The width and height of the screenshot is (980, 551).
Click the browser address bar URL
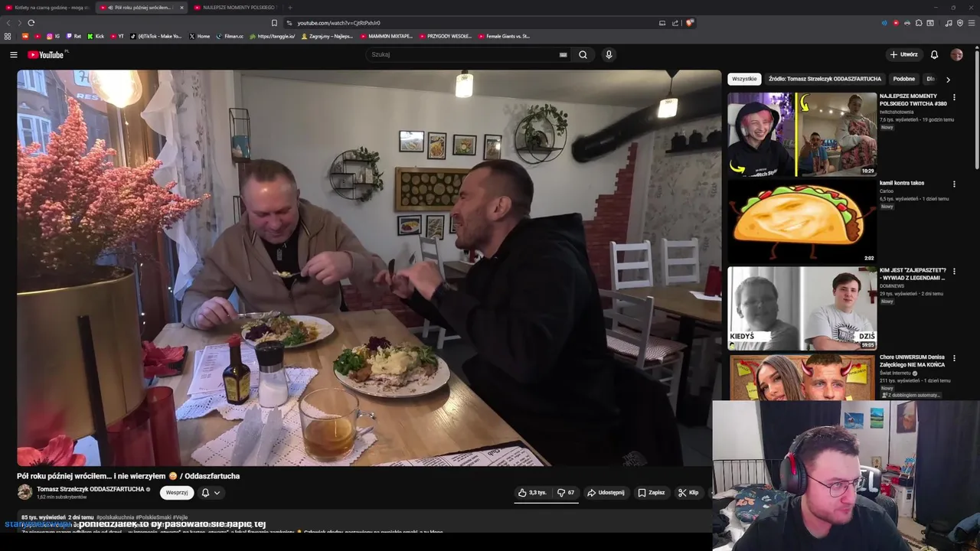point(338,23)
